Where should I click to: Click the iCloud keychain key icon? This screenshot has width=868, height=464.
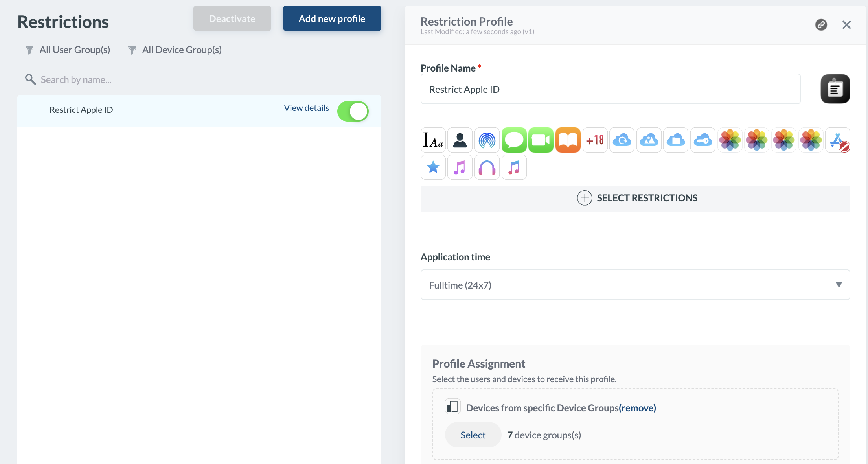703,140
